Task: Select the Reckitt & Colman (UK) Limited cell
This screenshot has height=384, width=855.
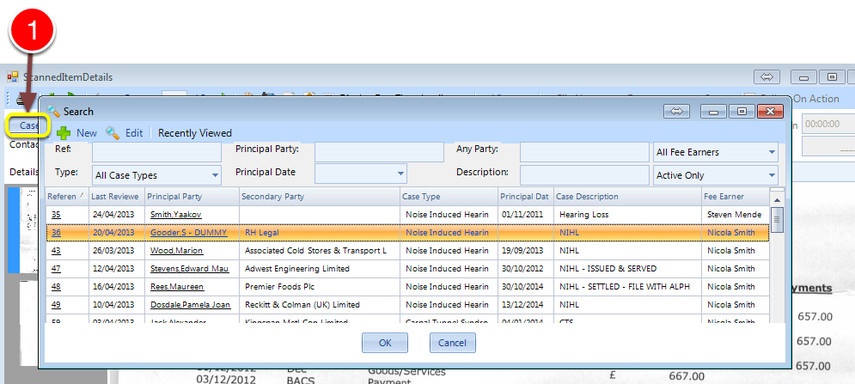Action: click(x=319, y=305)
